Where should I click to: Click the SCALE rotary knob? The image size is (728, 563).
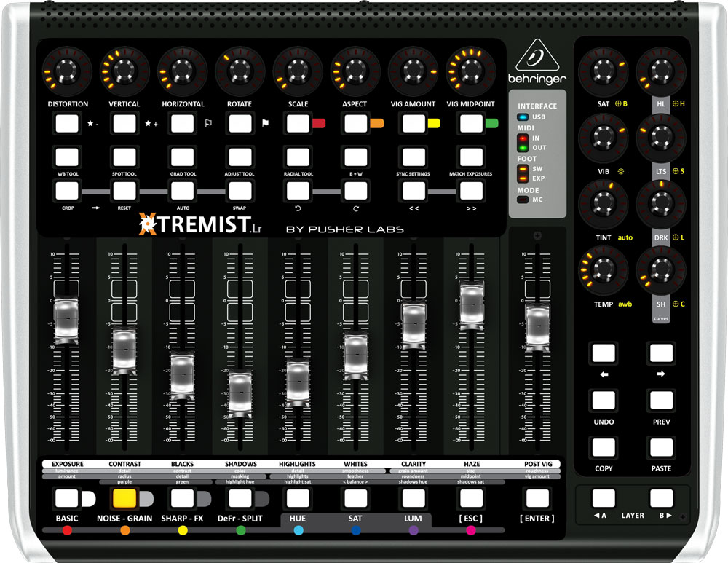(x=298, y=71)
